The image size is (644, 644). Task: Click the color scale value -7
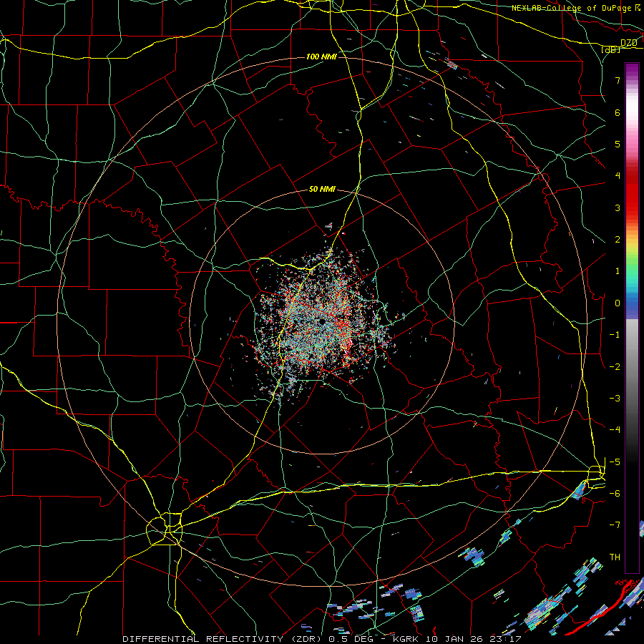click(615, 525)
